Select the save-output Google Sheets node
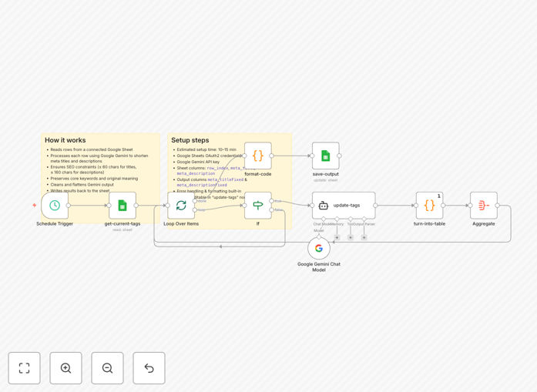Viewport: 537px width, 392px height. [x=326, y=156]
